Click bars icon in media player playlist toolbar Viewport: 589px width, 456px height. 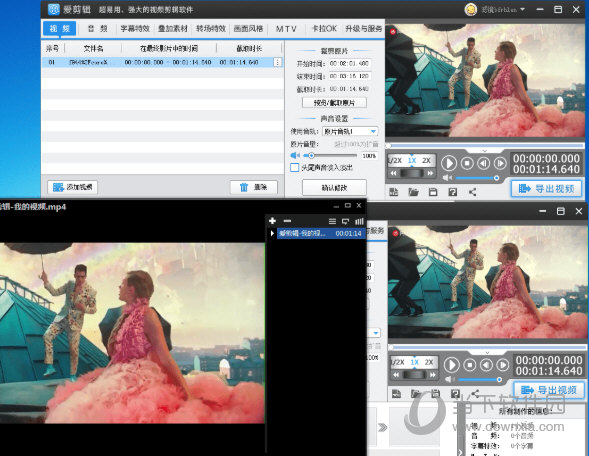point(359,221)
